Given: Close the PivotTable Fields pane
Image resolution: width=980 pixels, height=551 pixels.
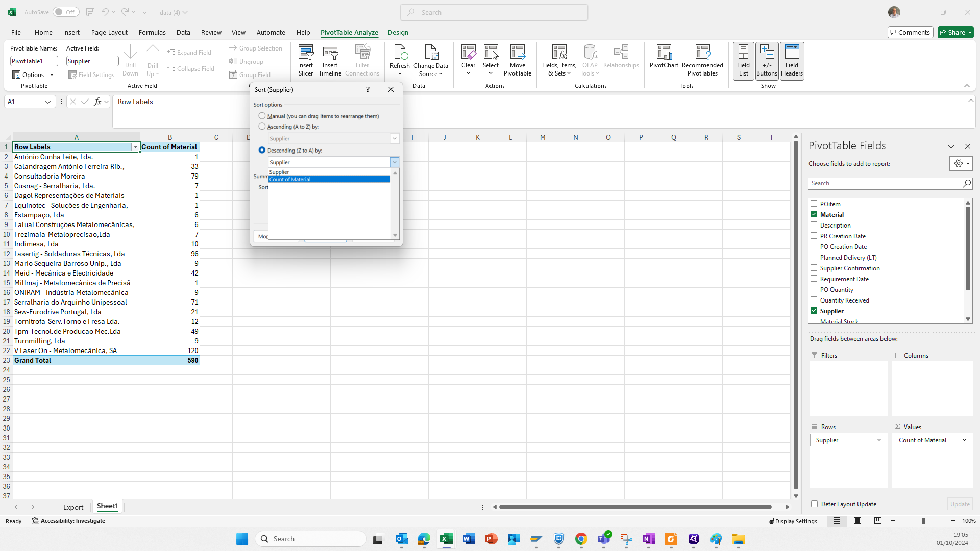Looking at the screenshot, I should (x=967, y=146).
